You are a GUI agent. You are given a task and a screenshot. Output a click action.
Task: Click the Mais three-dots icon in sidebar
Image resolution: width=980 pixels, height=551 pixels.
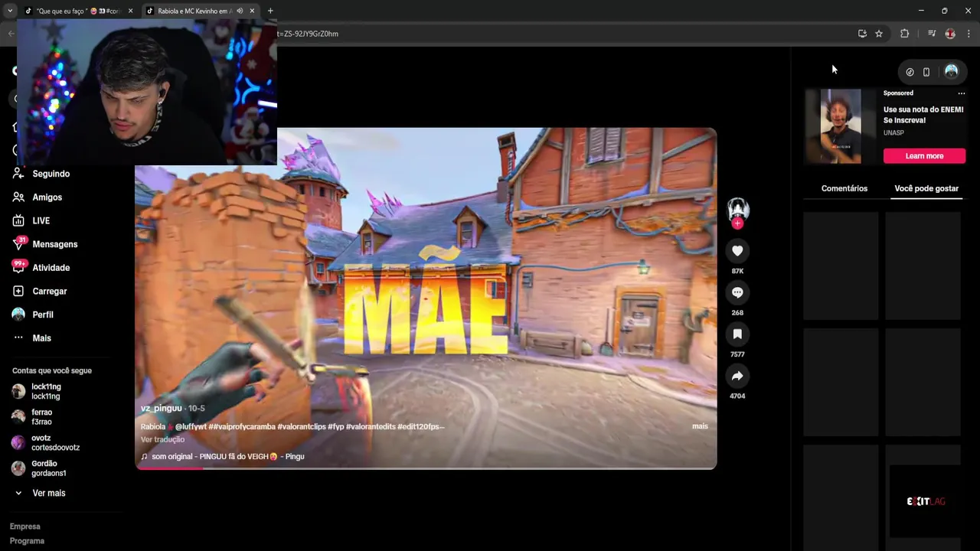click(x=18, y=338)
